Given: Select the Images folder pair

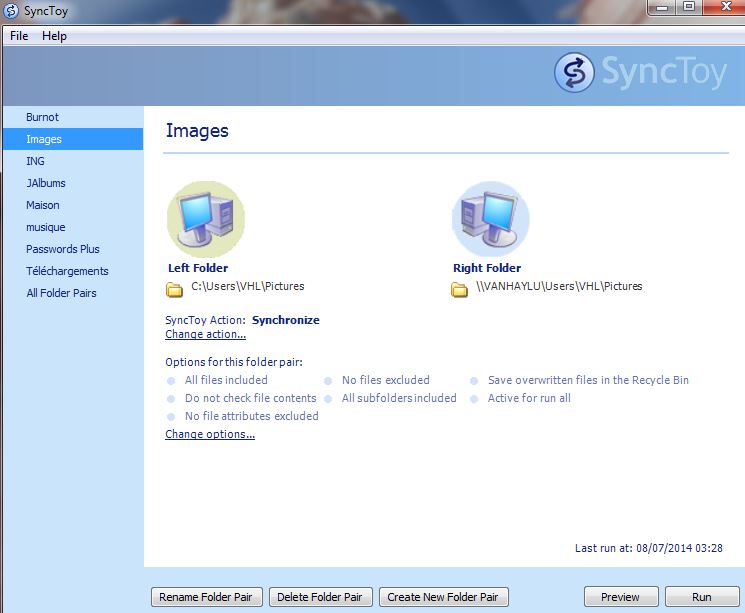Looking at the screenshot, I should click(x=73, y=139).
